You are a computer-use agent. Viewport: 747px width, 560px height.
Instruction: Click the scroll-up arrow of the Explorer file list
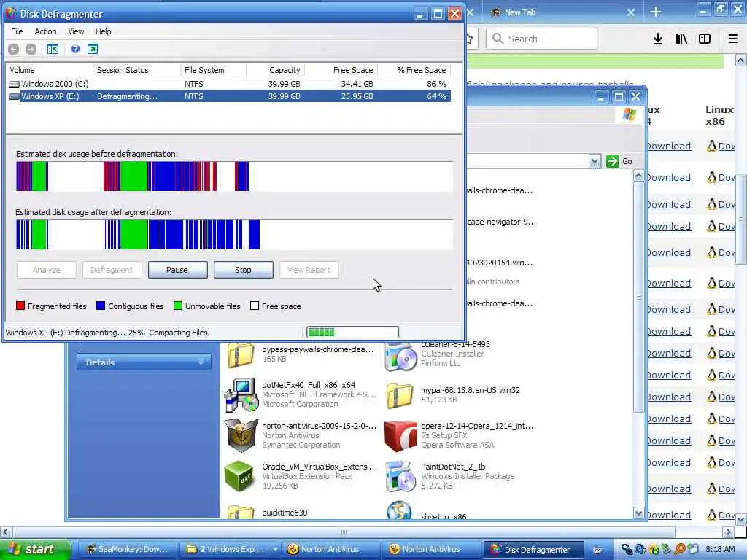(638, 176)
